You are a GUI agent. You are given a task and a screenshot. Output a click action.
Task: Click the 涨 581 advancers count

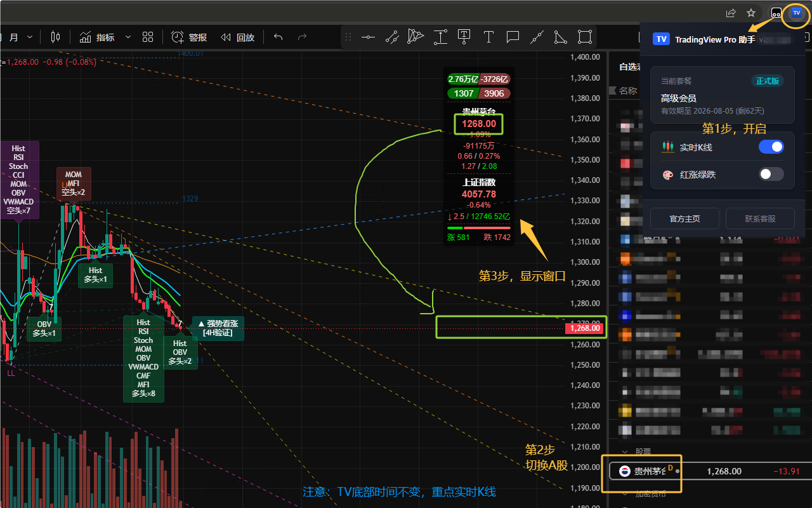[x=459, y=237]
